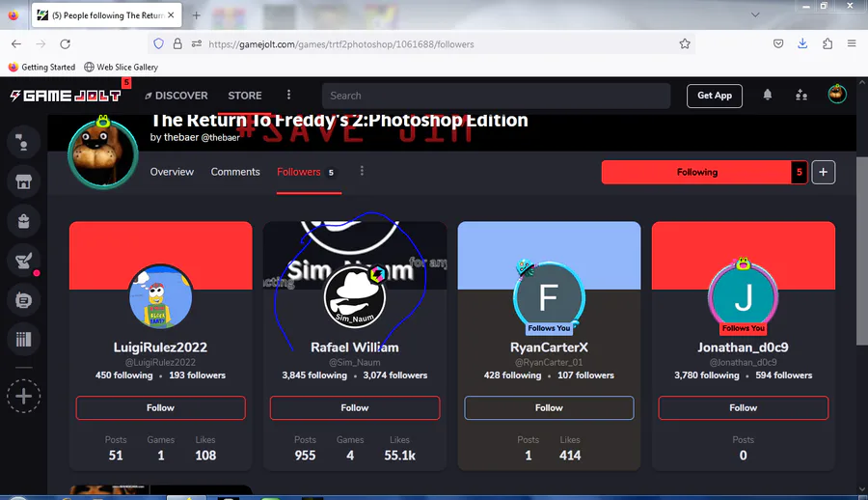Image resolution: width=868 pixels, height=500 pixels.
Task: Open the Firefox hamburger menu
Action: point(852,43)
